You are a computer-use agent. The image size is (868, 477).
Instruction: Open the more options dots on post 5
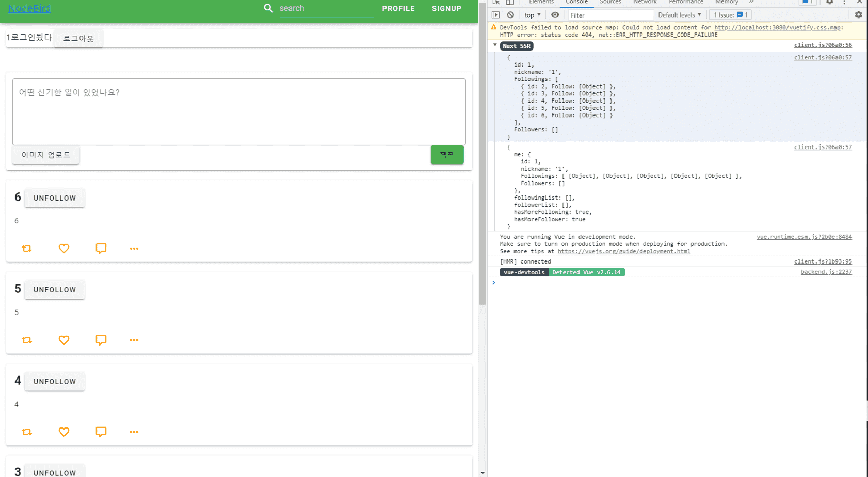134,340
